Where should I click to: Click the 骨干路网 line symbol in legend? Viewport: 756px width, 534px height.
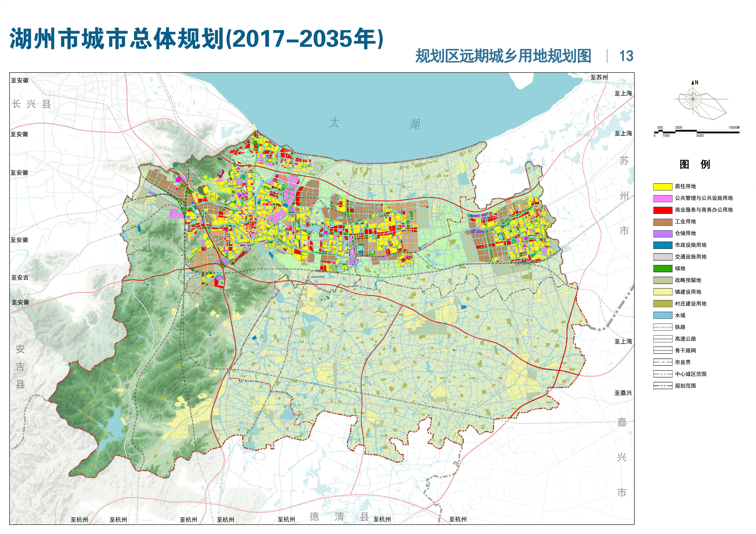point(662,351)
